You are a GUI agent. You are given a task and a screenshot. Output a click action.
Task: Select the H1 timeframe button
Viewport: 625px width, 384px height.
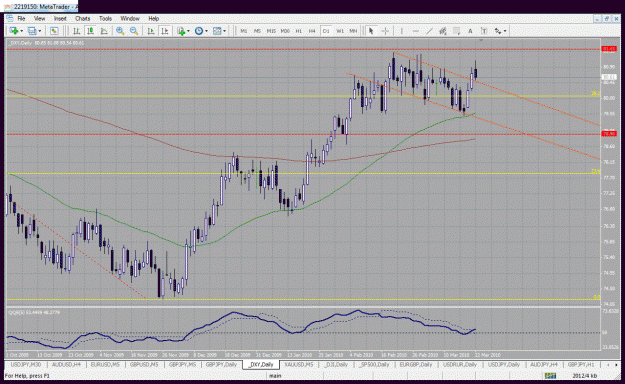[299, 31]
